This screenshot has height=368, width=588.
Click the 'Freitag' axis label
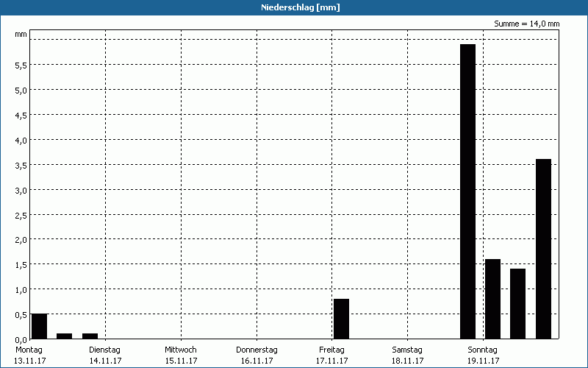point(332,350)
